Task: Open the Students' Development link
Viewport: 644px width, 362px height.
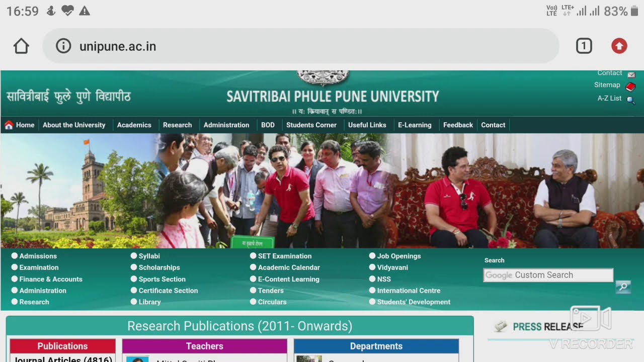Action: pyautogui.click(x=414, y=302)
